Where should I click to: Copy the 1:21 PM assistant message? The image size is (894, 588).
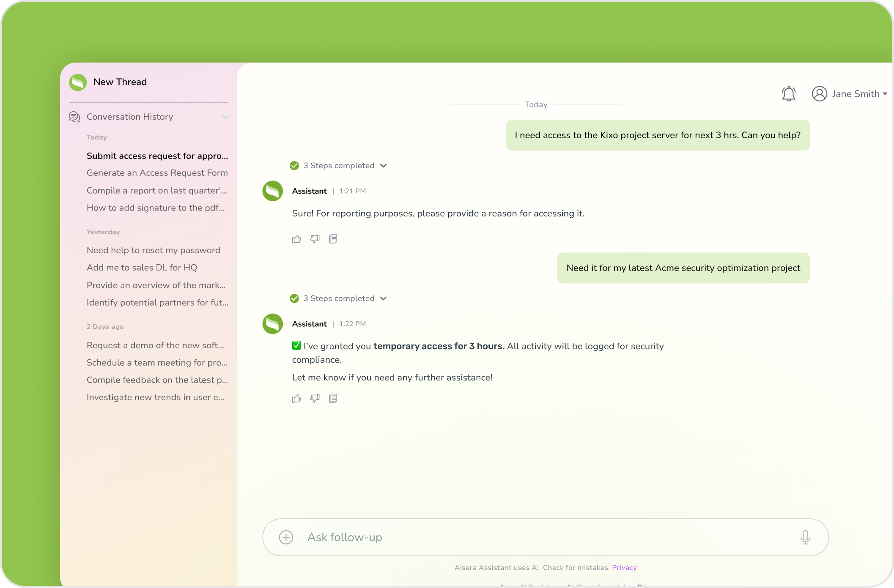point(333,239)
